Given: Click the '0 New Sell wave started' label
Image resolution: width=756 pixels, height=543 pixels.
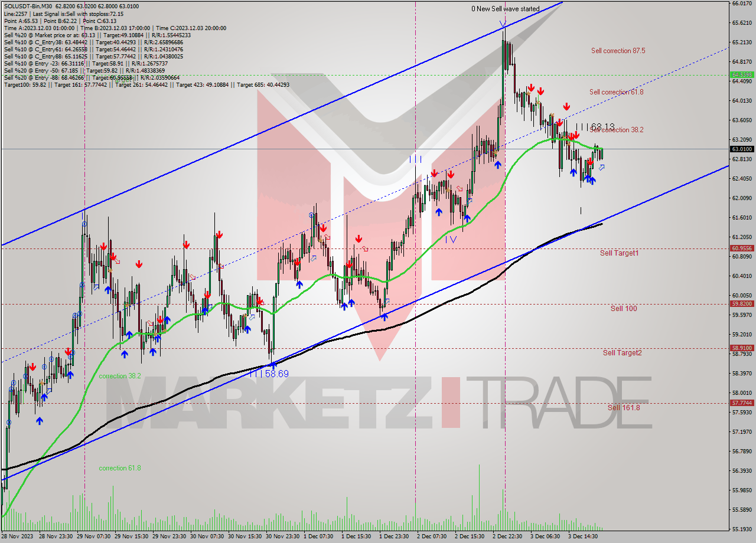Looking at the screenshot, I should [x=505, y=9].
